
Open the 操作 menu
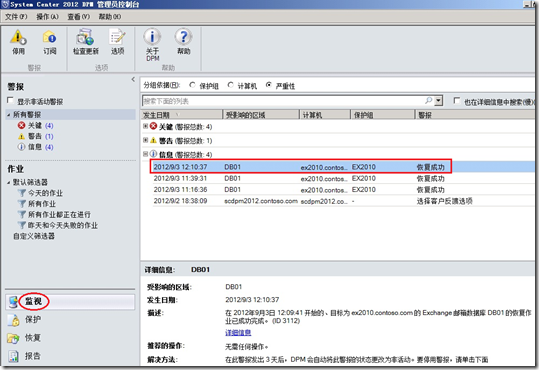tap(47, 17)
